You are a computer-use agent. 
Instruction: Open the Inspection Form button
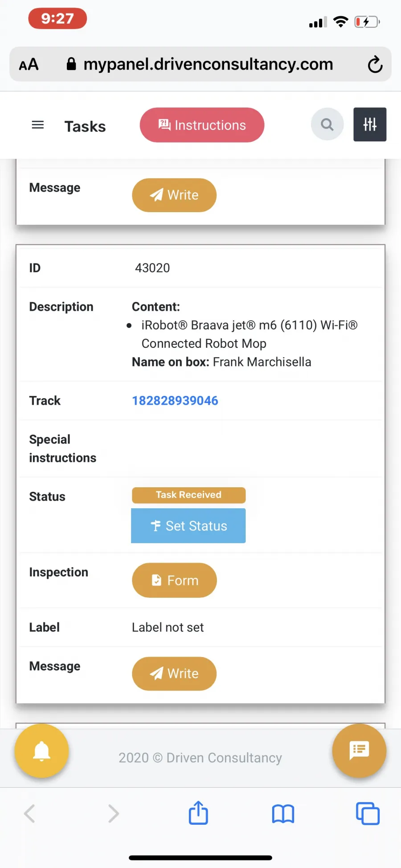click(174, 580)
